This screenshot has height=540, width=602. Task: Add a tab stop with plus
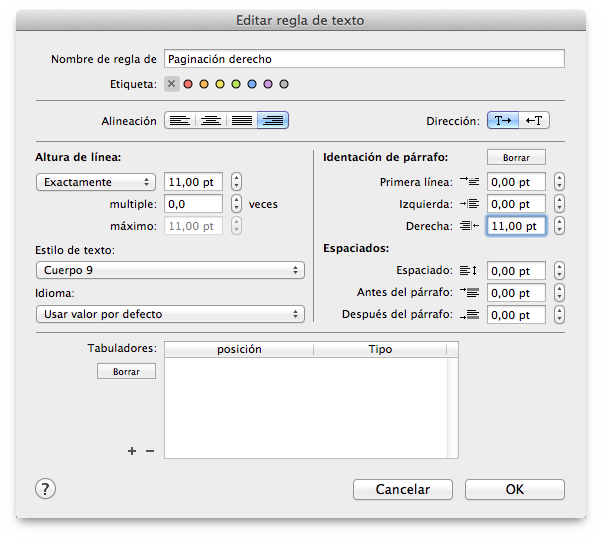click(132, 451)
